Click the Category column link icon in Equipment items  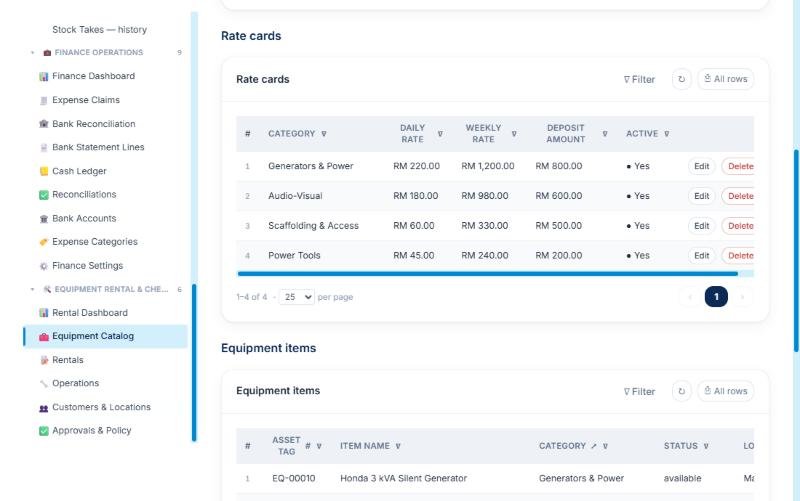coord(594,446)
